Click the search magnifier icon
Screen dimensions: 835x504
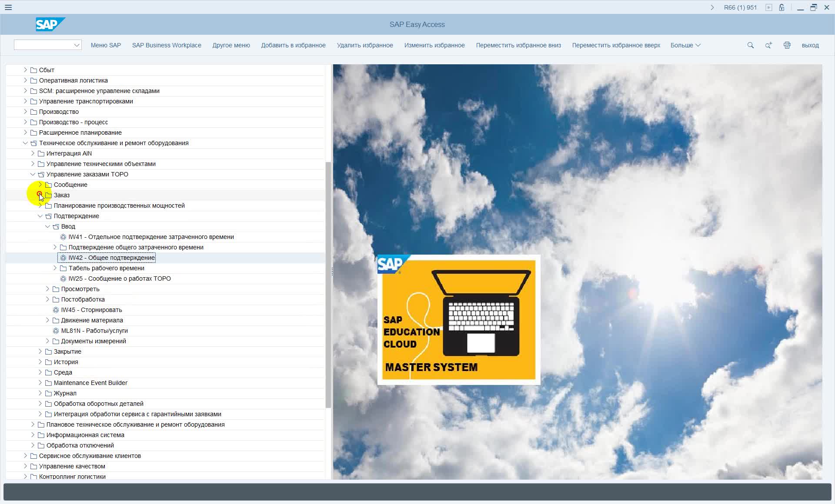pos(750,45)
